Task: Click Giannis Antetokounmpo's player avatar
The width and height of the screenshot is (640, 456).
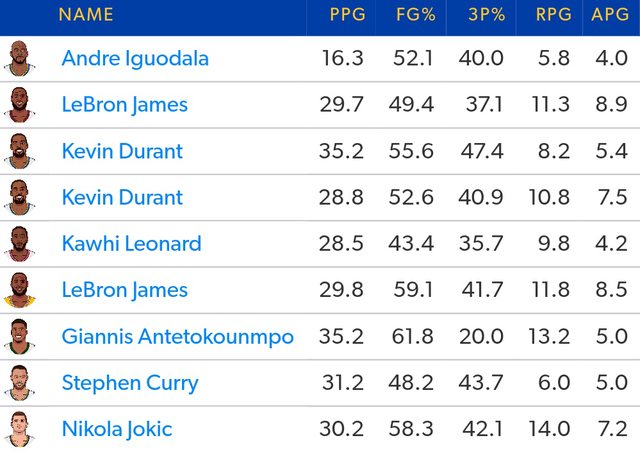Action: click(18, 337)
